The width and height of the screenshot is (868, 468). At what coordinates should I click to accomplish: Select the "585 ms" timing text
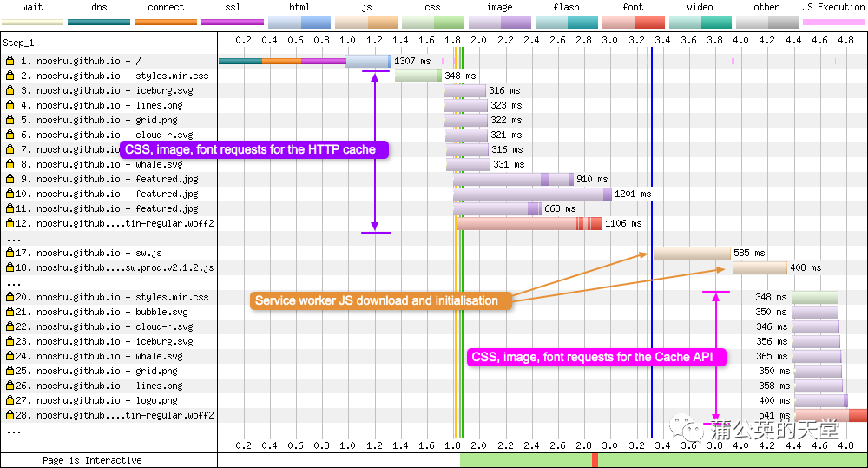750,253
